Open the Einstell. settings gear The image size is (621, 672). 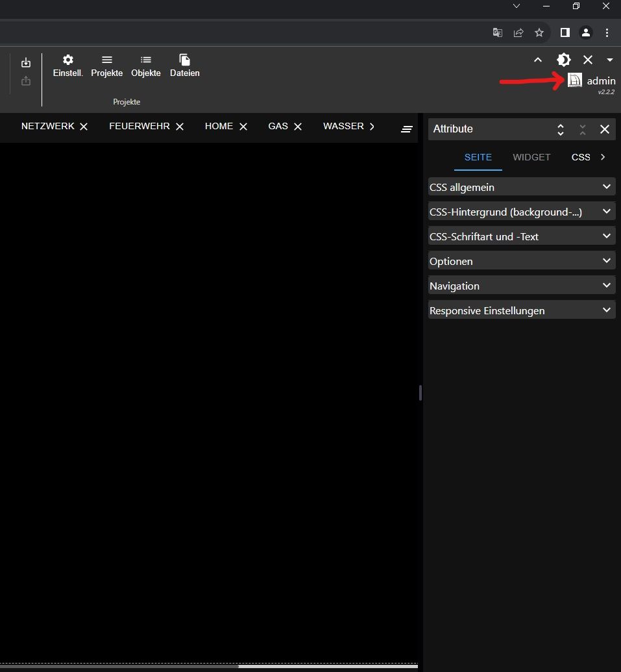click(x=67, y=66)
